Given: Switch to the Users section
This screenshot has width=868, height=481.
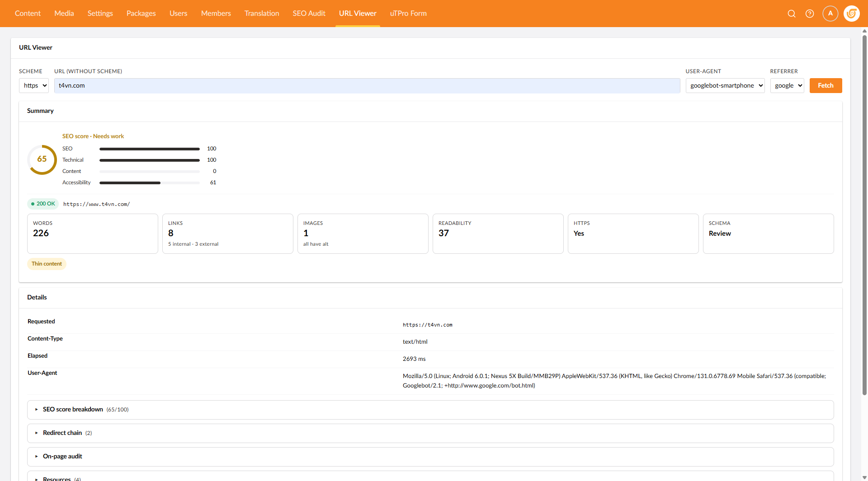Looking at the screenshot, I should [x=179, y=14].
